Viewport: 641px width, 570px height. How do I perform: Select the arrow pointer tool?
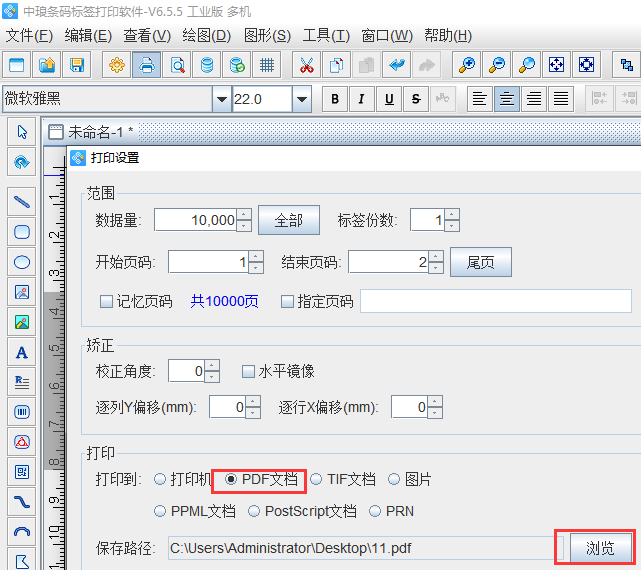22,132
